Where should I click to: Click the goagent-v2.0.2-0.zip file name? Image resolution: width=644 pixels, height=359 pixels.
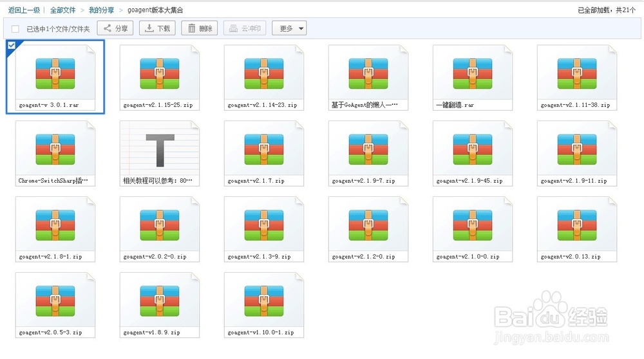pos(155,257)
